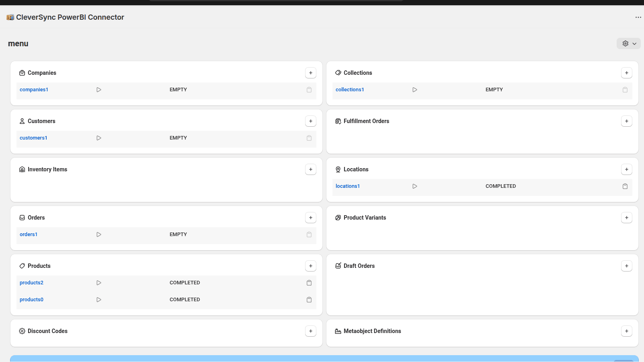Open the locations1 link

click(x=348, y=186)
